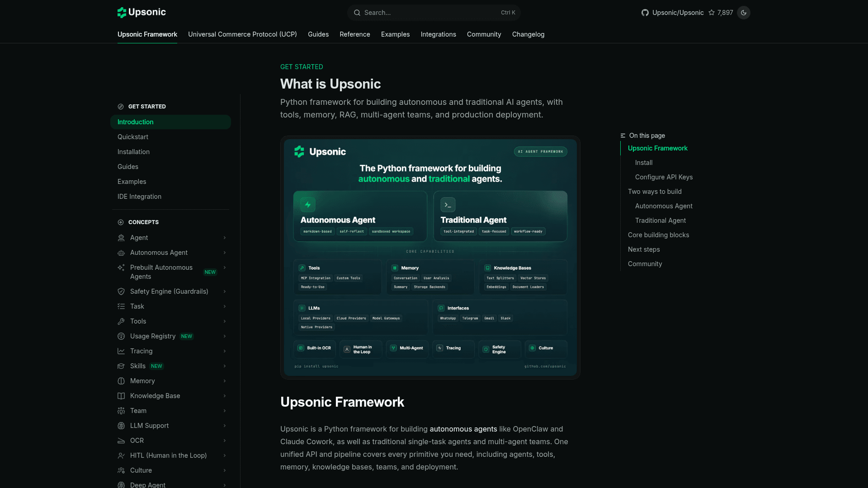This screenshot has height=488, width=868.
Task: Select the Introduction sidebar item
Action: click(170, 122)
